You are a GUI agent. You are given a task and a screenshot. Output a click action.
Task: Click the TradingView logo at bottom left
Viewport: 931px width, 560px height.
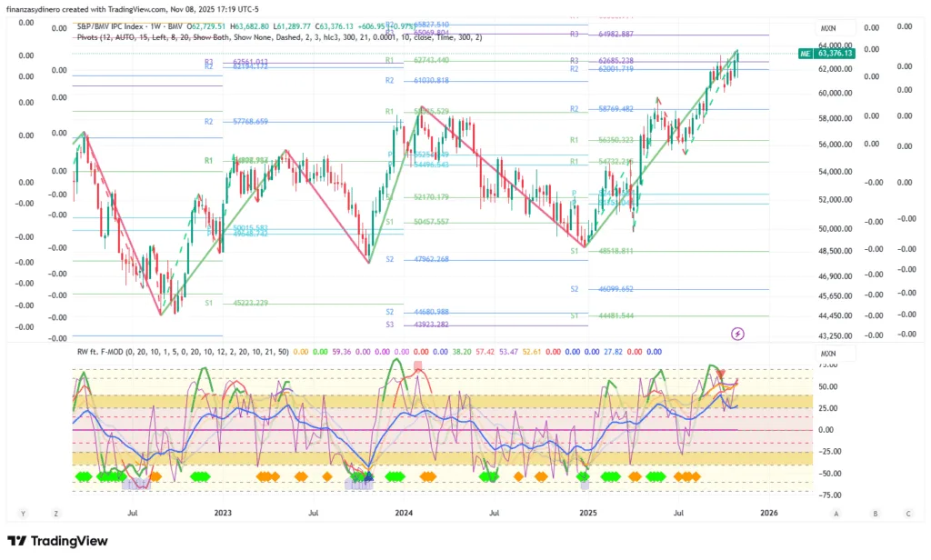coord(57,541)
